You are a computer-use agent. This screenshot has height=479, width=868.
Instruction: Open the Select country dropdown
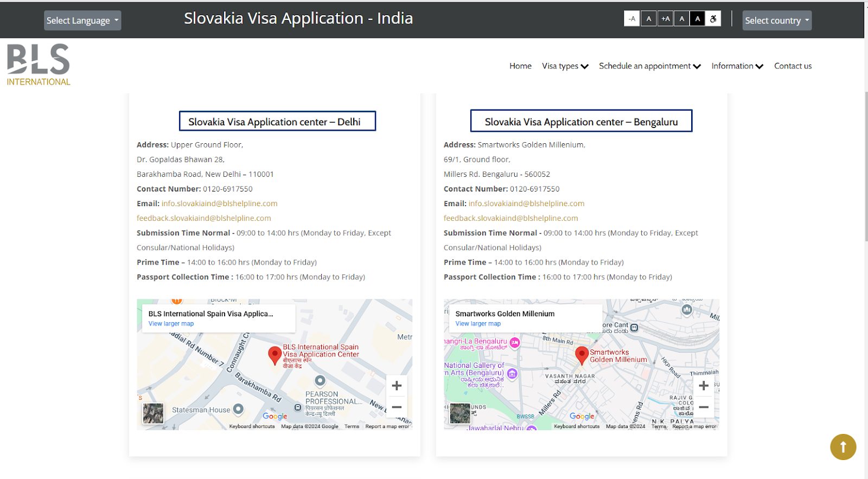[777, 21]
